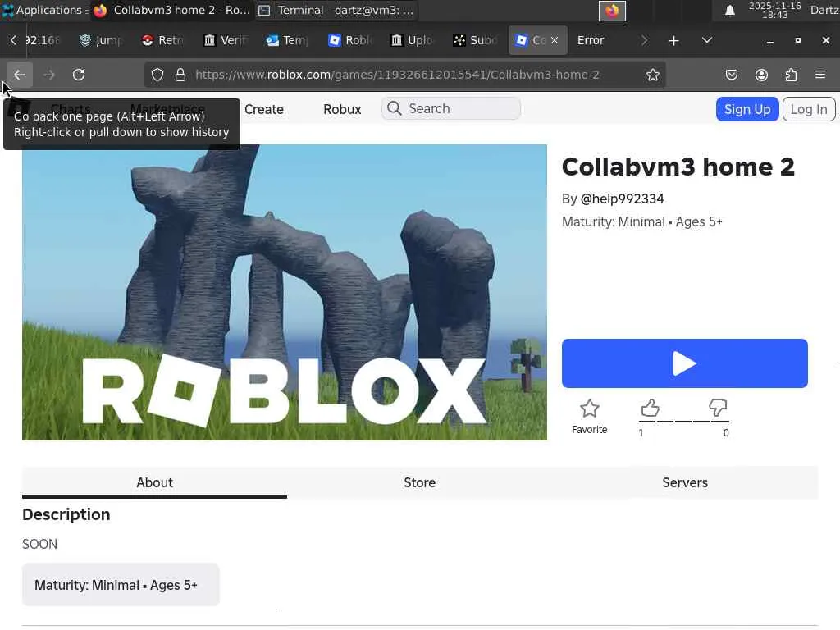Like the game with thumbs up

[650, 408]
